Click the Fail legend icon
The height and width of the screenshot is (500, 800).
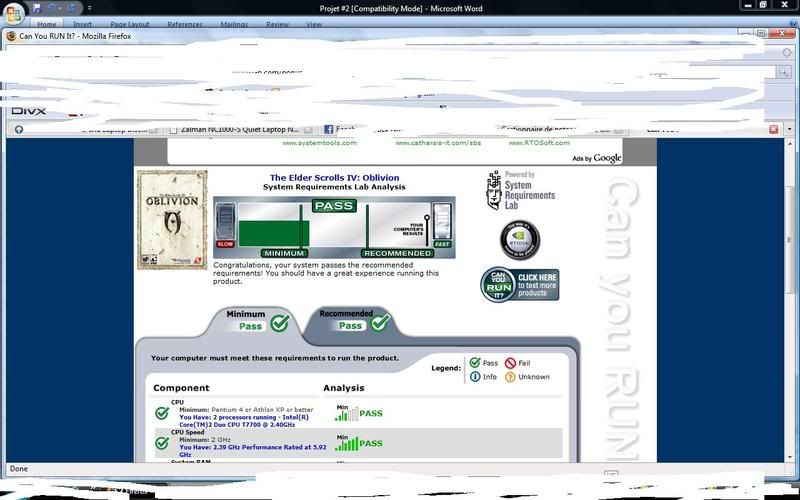[510, 363]
